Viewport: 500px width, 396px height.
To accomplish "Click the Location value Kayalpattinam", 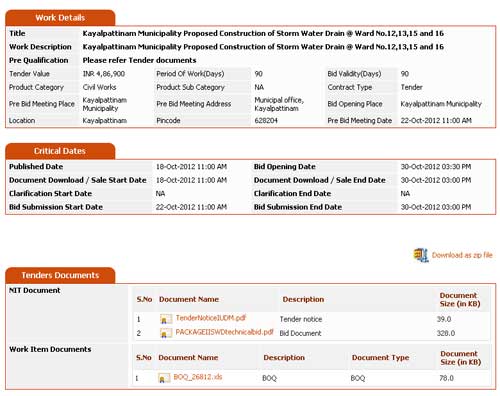I will click(x=105, y=121).
